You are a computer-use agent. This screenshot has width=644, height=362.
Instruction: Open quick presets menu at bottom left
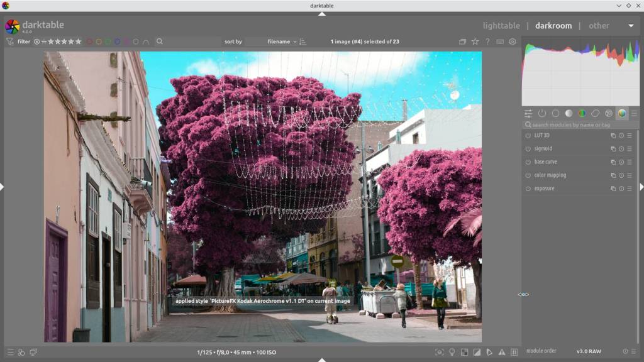point(10,352)
